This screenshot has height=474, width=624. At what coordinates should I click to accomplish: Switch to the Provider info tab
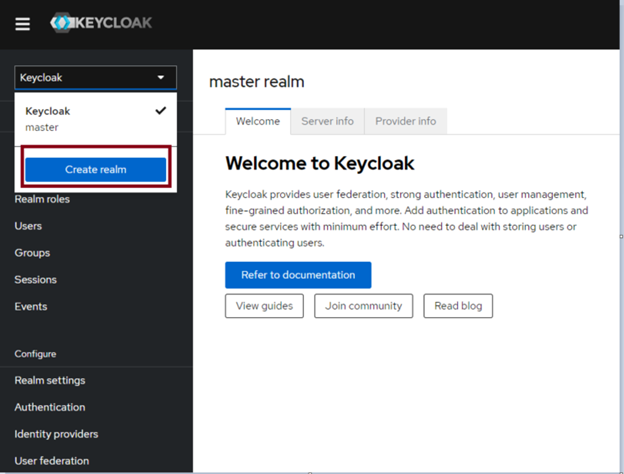(406, 121)
